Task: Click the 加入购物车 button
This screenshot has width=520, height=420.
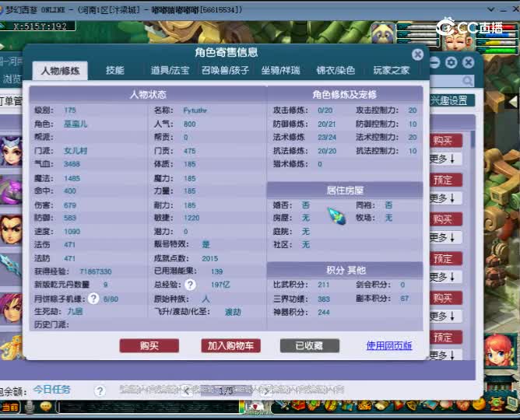Action: 231,346
